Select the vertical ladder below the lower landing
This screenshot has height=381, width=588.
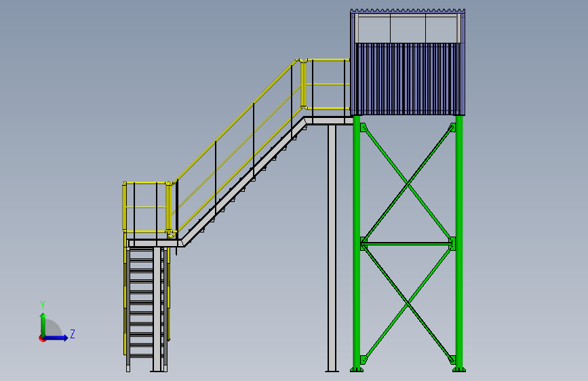click(x=146, y=309)
